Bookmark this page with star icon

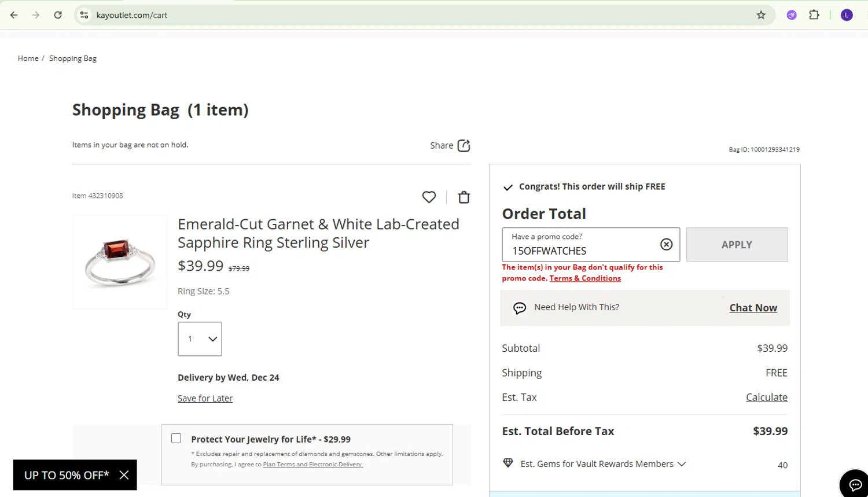pos(761,15)
